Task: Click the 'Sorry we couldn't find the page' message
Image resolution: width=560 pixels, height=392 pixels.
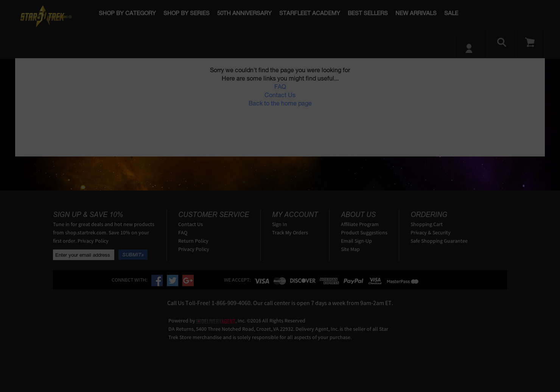Action: [280, 70]
